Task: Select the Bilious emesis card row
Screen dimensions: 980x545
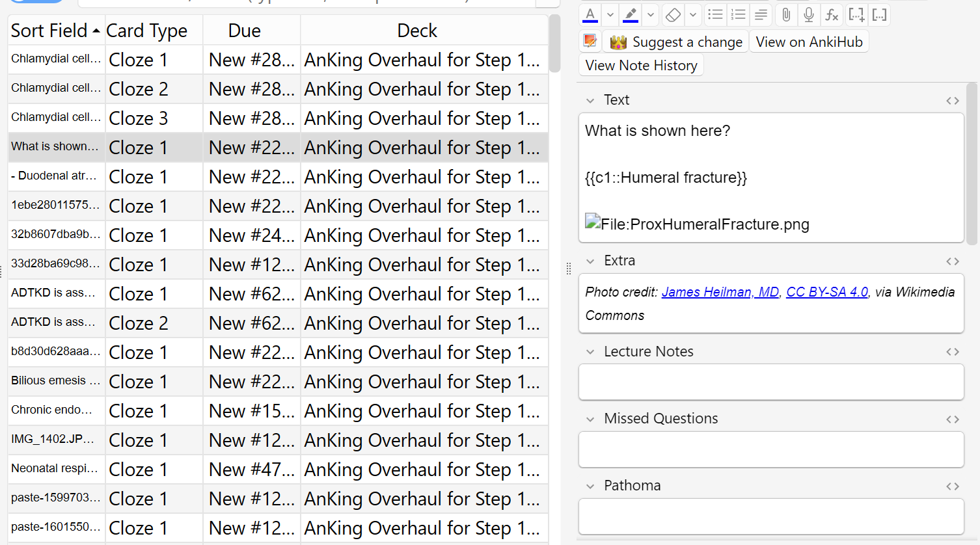Action: pos(278,382)
